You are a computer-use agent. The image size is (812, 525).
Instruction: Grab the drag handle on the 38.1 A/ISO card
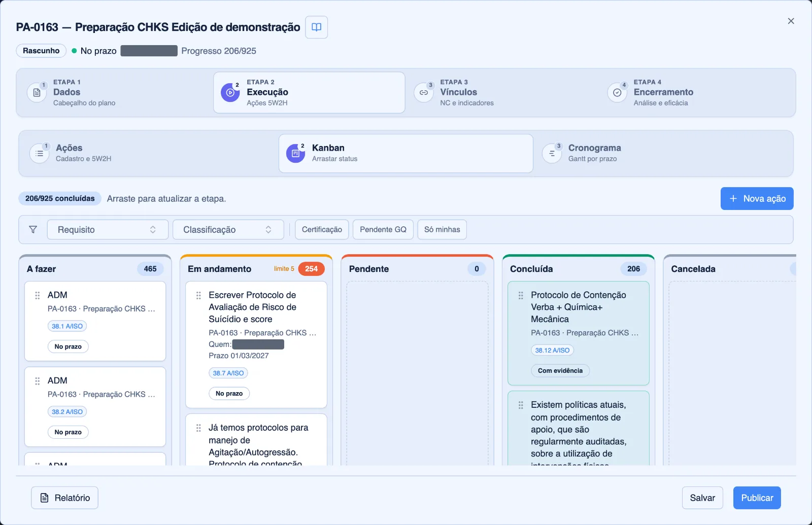37,295
